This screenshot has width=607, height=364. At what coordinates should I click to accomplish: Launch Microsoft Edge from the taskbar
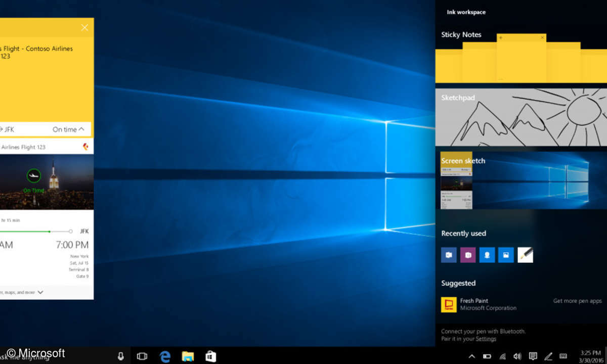point(165,356)
